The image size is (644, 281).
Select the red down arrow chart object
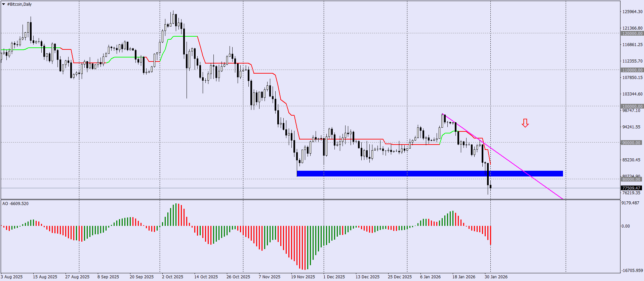(525, 123)
